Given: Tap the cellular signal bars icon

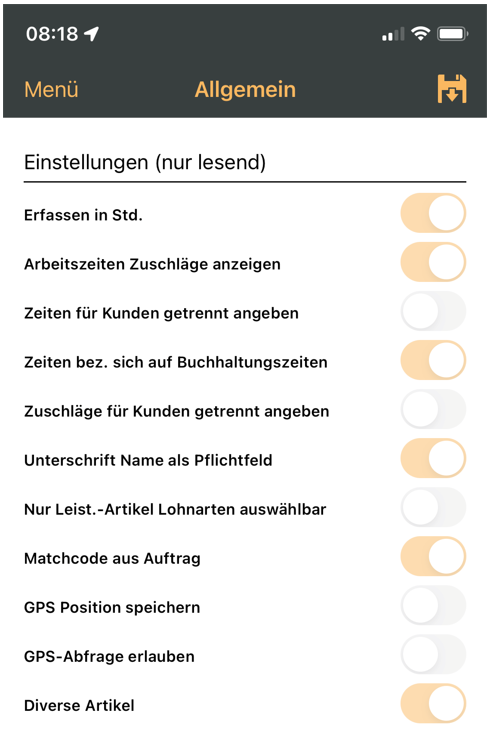Looking at the screenshot, I should click(x=393, y=34).
